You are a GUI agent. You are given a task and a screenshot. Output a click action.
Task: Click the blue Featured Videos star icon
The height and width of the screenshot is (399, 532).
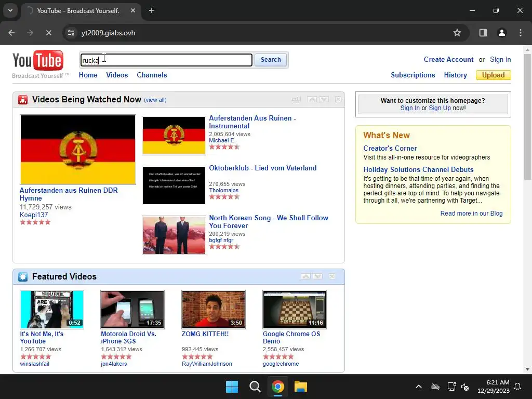(x=23, y=277)
